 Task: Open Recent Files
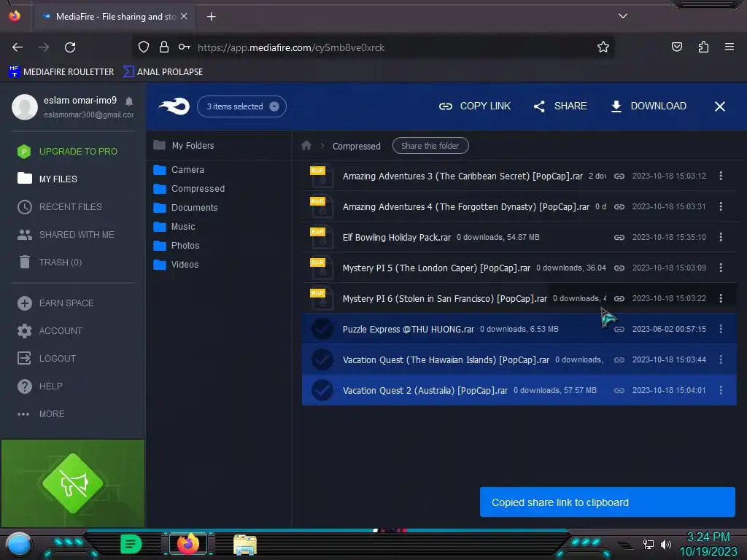coord(60,206)
